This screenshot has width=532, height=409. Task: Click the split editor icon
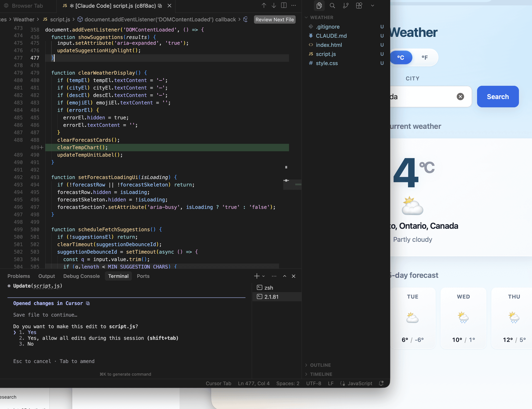point(284,6)
